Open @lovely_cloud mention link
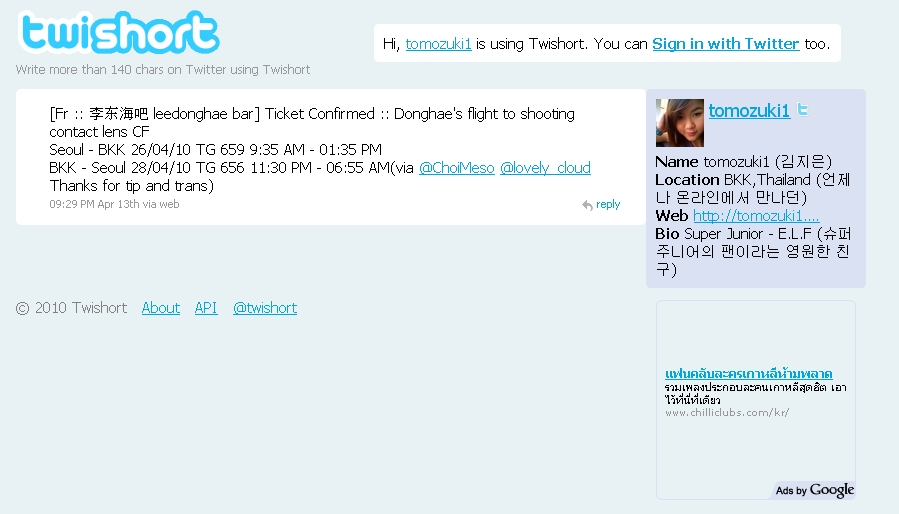The width and height of the screenshot is (899, 514). pos(545,168)
